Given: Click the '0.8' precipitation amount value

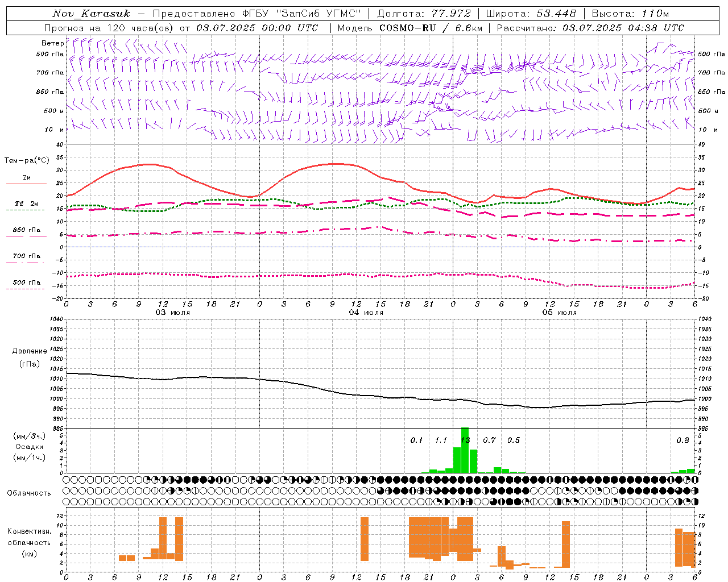Looking at the screenshot, I should (682, 440).
